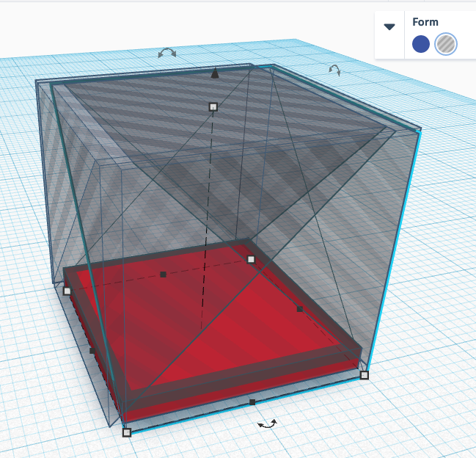Viewport: 476px width, 458px height.
Task: Click the white corner handle at the nearest front corner
Action: point(127,432)
